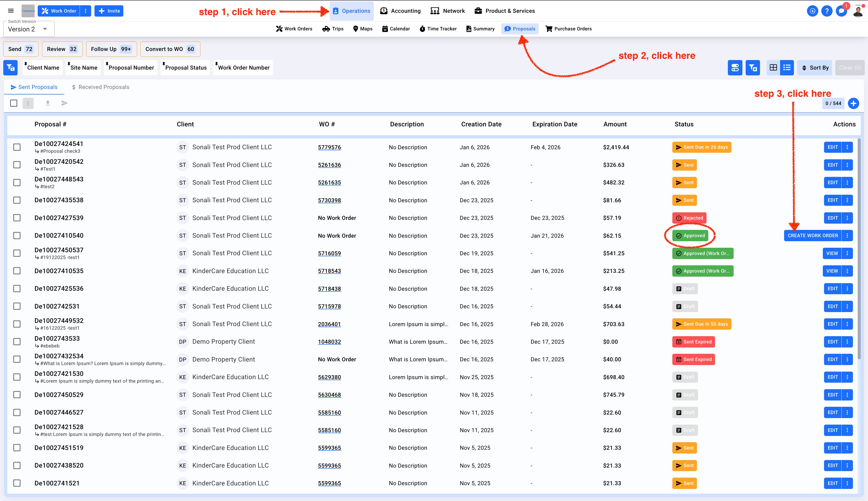The image size is (868, 501).
Task: Switch to grid view icon
Action: point(773,67)
